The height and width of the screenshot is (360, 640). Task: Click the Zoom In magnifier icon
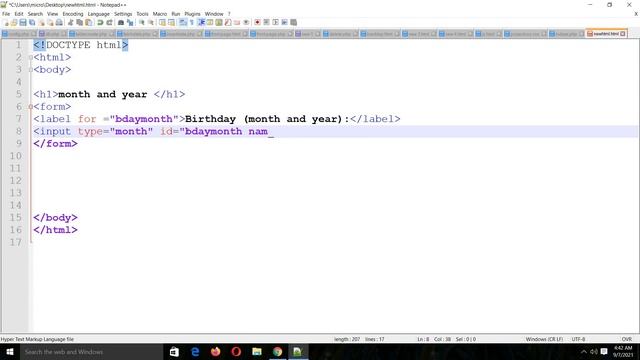point(142,22)
